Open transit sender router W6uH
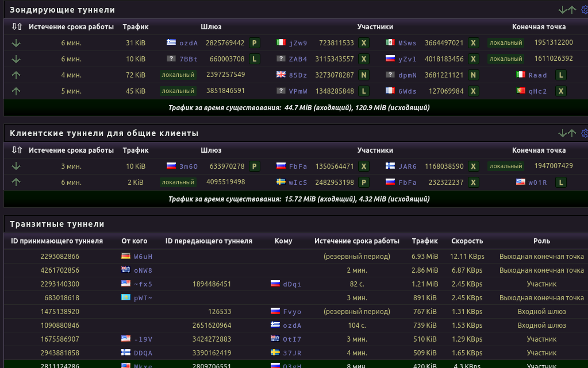Screen dimensions: 588x368 pyautogui.click(x=143, y=257)
